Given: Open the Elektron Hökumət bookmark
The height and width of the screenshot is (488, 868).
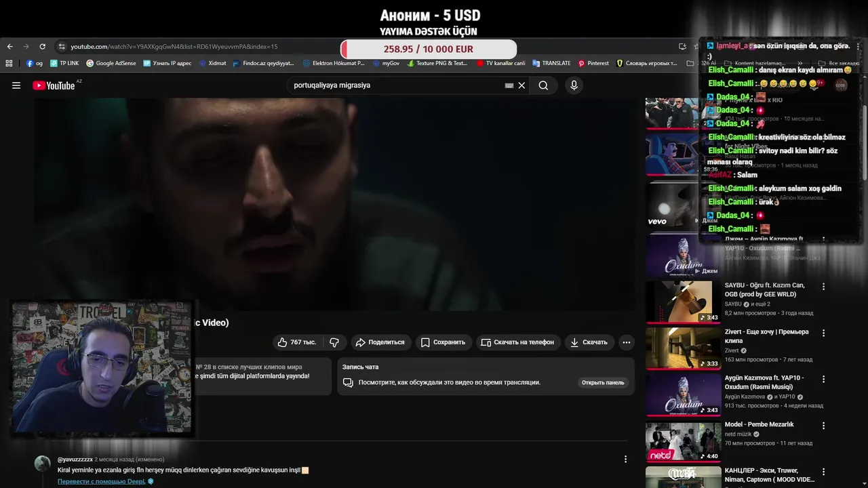Looking at the screenshot, I should pos(334,63).
